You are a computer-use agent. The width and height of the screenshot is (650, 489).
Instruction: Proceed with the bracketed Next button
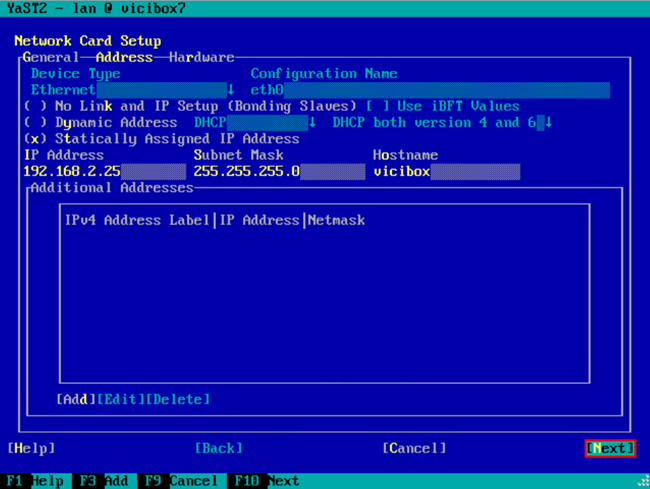click(610, 448)
